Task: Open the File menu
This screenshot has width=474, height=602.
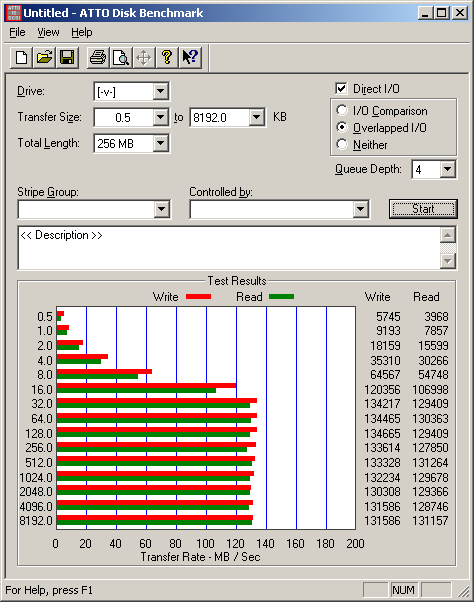Action: pos(17,32)
